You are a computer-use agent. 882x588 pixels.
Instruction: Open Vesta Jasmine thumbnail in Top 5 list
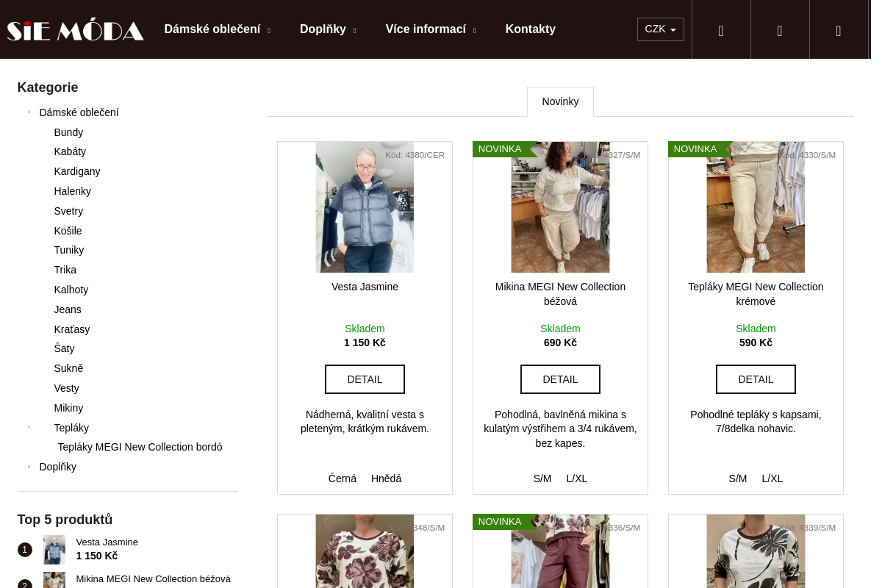[54, 550]
